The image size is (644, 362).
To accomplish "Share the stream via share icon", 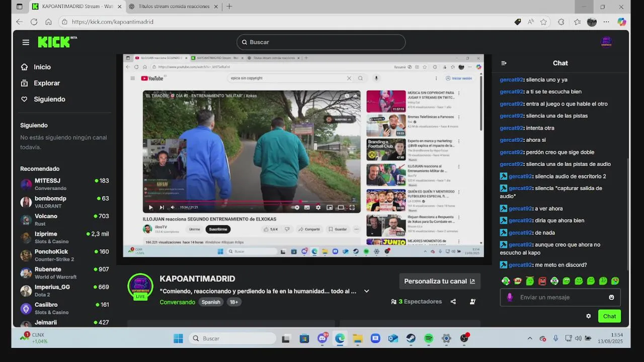I will [x=453, y=302].
